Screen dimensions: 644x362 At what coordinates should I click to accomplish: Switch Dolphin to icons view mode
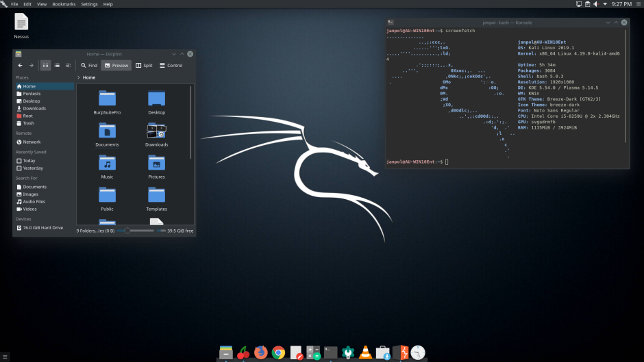click(x=46, y=65)
